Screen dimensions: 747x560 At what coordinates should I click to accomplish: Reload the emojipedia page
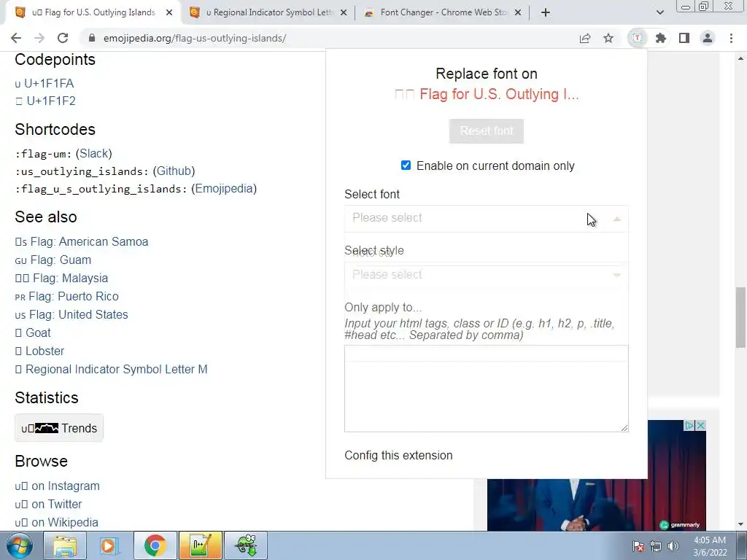[63, 38]
